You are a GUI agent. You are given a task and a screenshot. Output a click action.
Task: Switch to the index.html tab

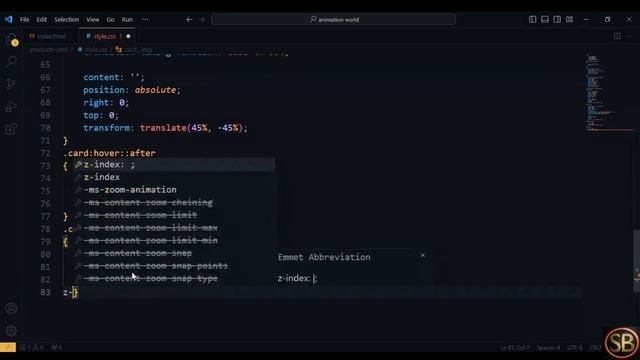pos(47,36)
